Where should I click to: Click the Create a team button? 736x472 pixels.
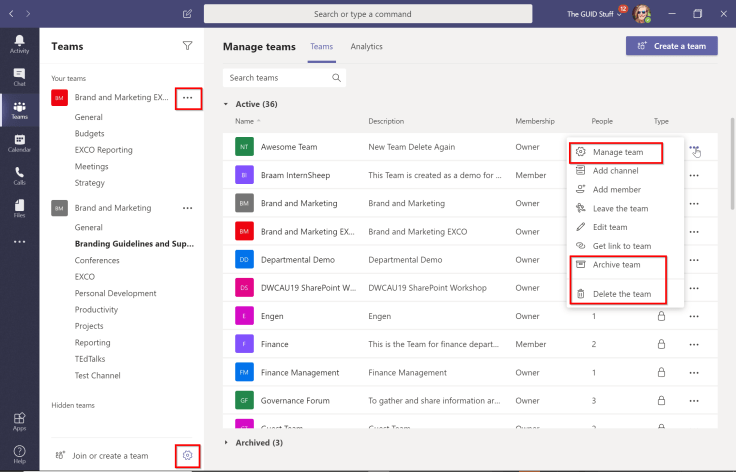coord(671,46)
